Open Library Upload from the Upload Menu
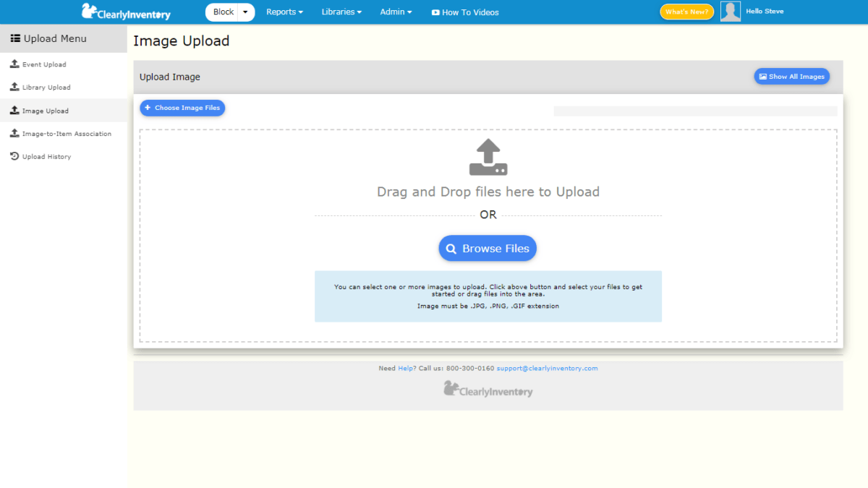Image resolution: width=868 pixels, height=488 pixels. 45,87
